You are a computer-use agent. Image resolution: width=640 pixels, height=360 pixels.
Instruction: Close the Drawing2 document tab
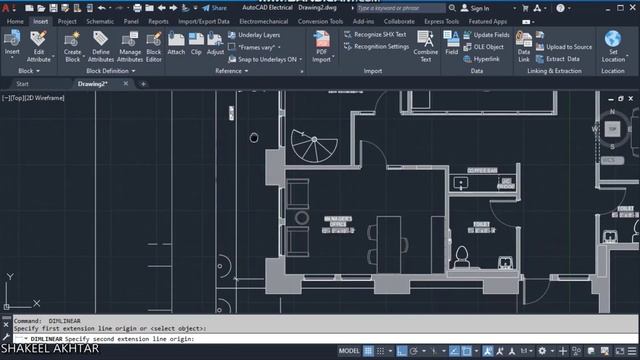click(x=126, y=84)
